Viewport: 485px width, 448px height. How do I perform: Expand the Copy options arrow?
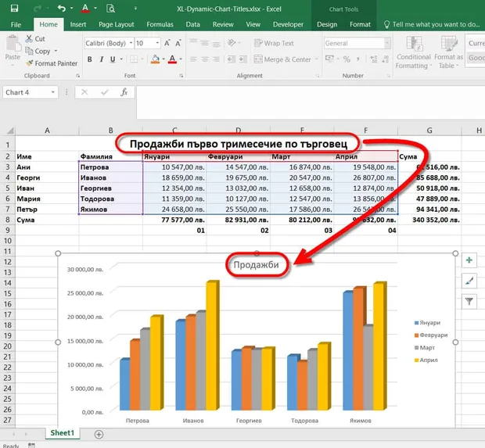(x=56, y=51)
